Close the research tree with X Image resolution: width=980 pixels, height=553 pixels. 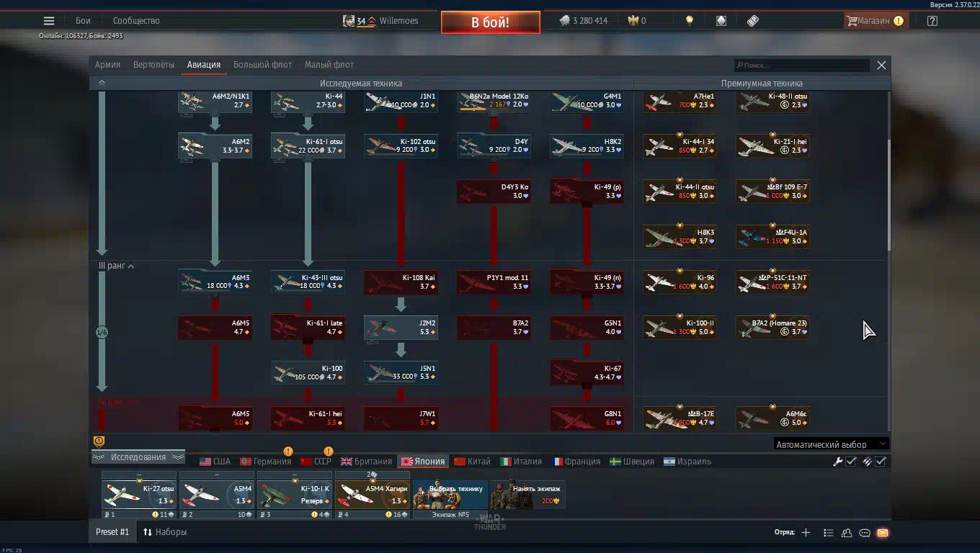(x=881, y=65)
